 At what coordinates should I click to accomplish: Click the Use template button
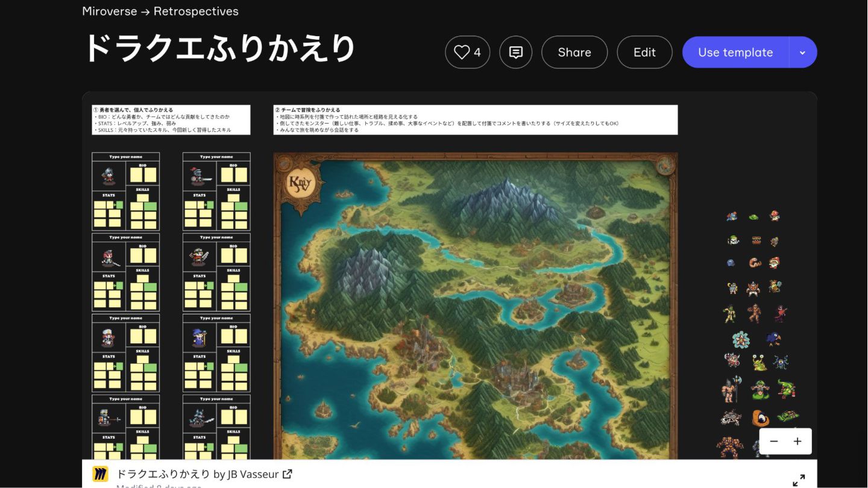(735, 52)
